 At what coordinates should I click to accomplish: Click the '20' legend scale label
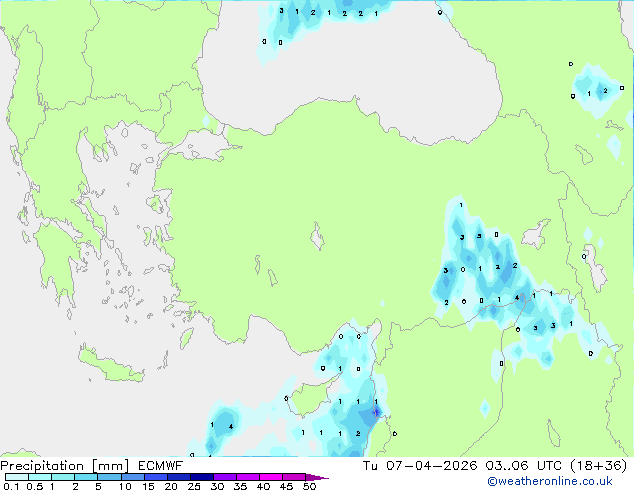click(x=171, y=486)
